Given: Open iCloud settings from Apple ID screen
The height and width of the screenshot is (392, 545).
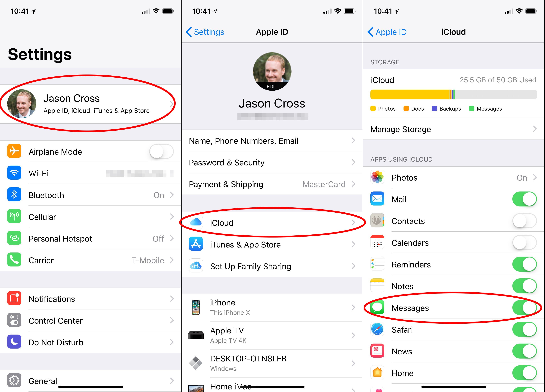Looking at the screenshot, I should click(x=272, y=222).
